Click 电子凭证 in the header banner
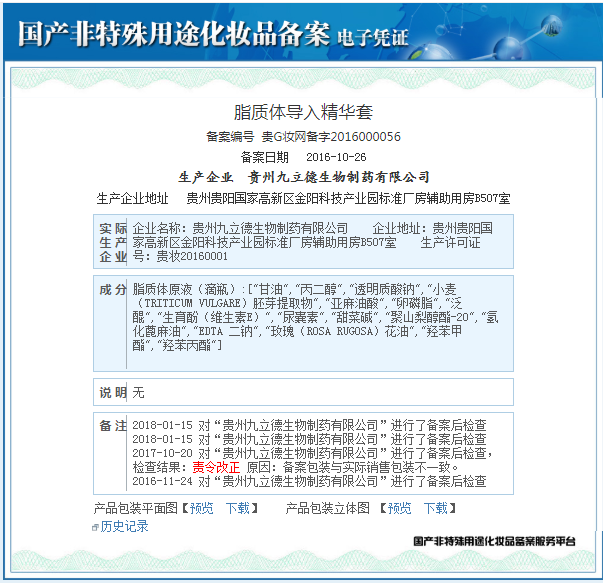603x583 pixels. point(373,38)
